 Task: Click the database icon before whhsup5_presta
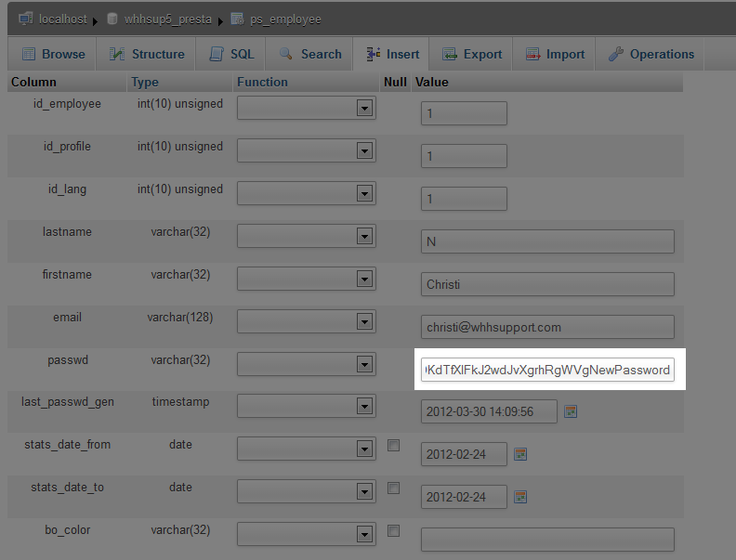112,19
